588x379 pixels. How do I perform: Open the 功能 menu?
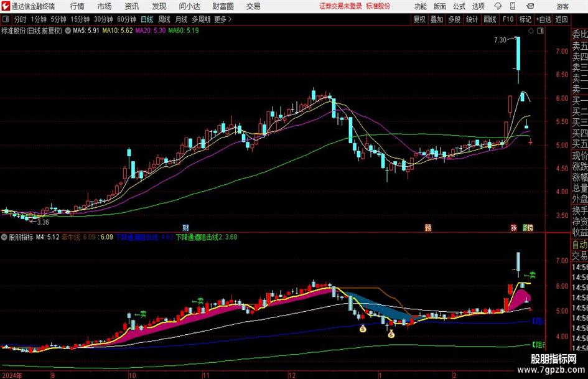pyautogui.click(x=421, y=6)
